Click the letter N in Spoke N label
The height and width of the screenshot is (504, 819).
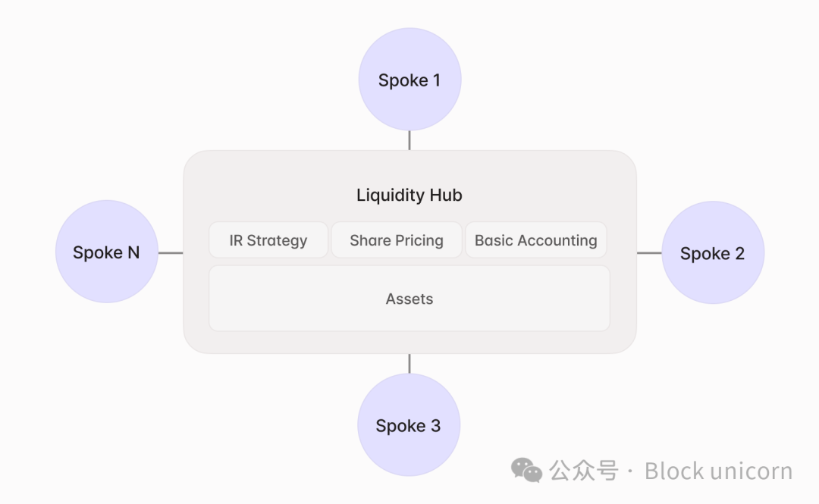pos(133,252)
